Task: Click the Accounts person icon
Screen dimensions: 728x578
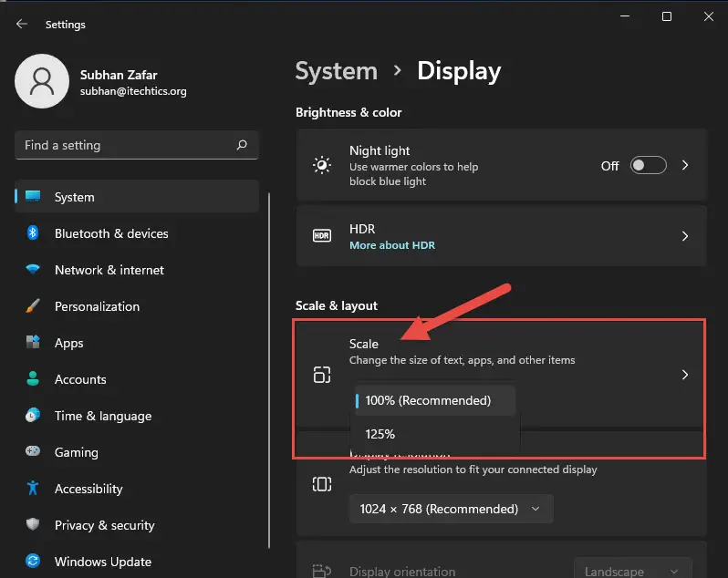Action: [33, 378]
